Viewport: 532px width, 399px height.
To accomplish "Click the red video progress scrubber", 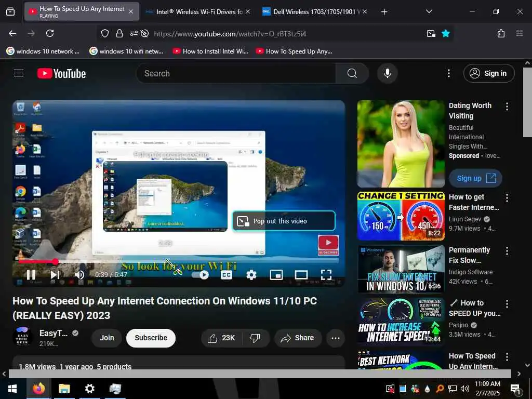I will (55, 262).
